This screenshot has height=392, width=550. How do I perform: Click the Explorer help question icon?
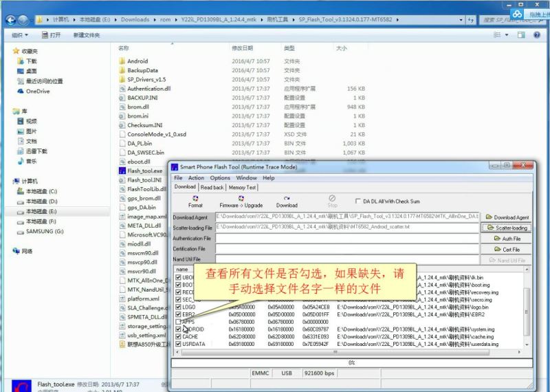[537, 35]
